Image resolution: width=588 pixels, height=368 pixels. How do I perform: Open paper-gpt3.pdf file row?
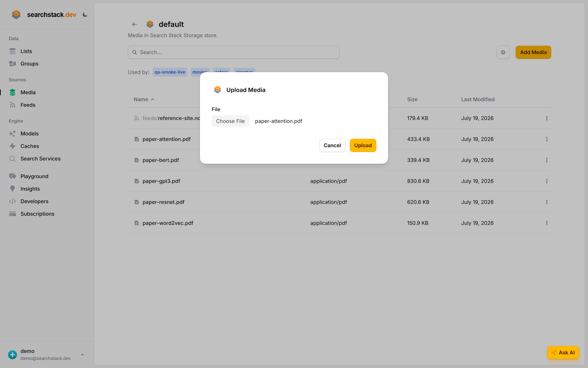(x=161, y=181)
